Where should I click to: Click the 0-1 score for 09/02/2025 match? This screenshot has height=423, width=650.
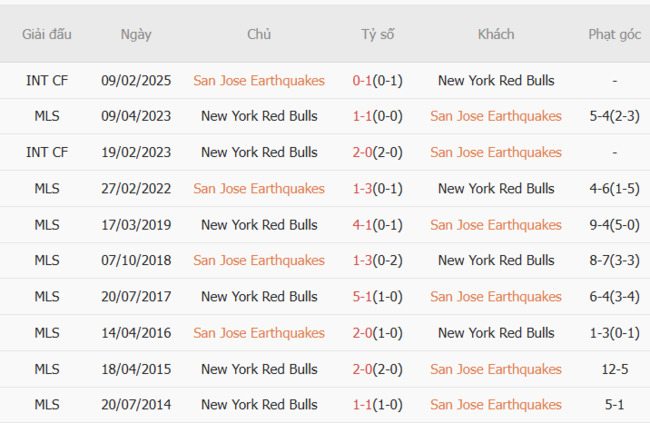tap(362, 80)
